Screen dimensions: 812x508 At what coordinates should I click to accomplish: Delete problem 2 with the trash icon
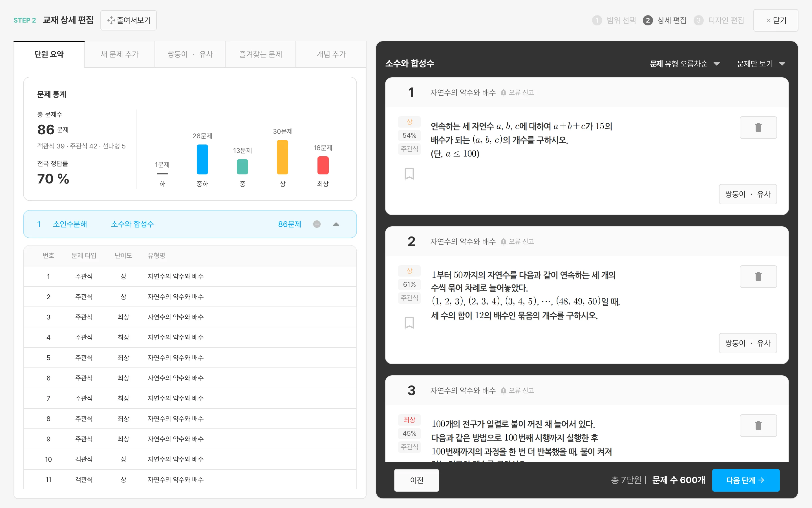coord(758,277)
